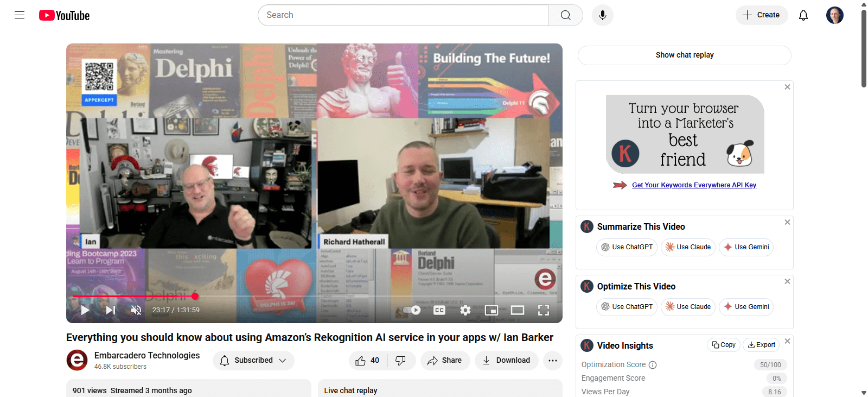
Task: Click the scrollbar down arrow
Action: click(x=864, y=393)
